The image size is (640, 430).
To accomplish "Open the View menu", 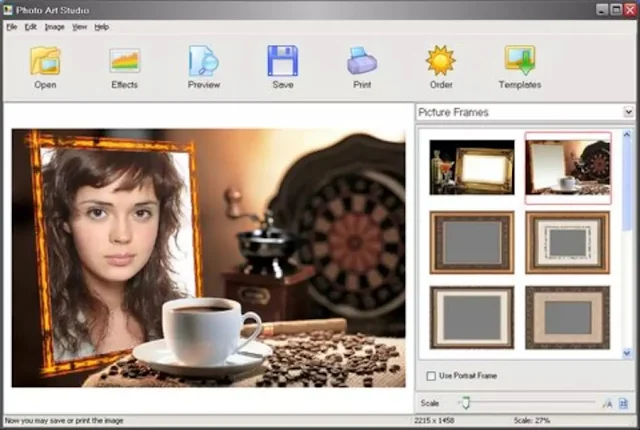I will pyautogui.click(x=80, y=27).
